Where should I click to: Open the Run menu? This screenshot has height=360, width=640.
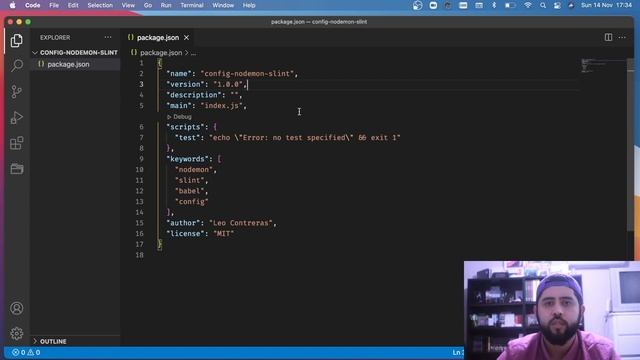[166, 5]
